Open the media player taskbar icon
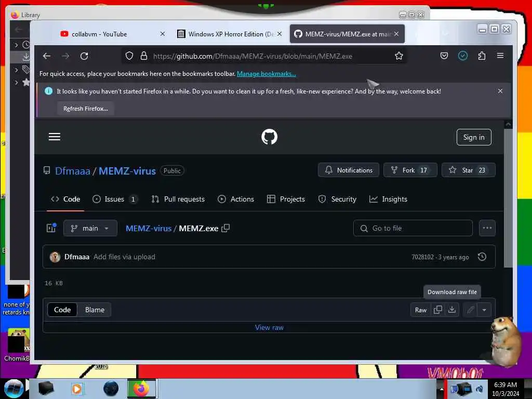The image size is (532, 399). 77,389
